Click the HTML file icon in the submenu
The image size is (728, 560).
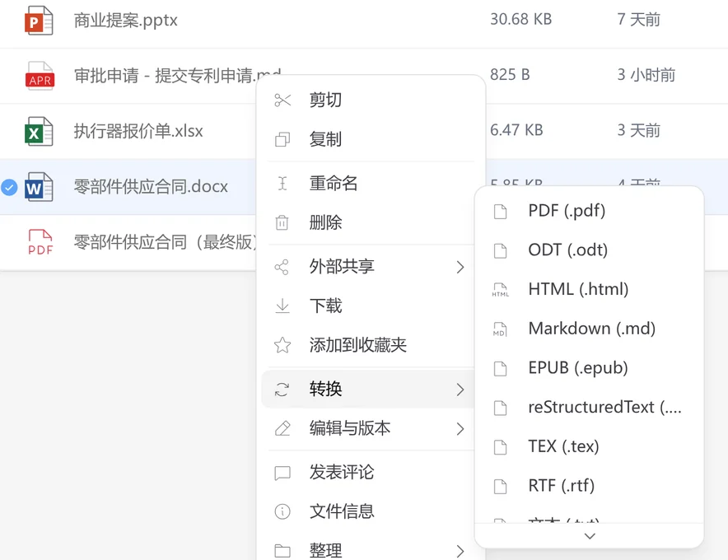pos(500,290)
